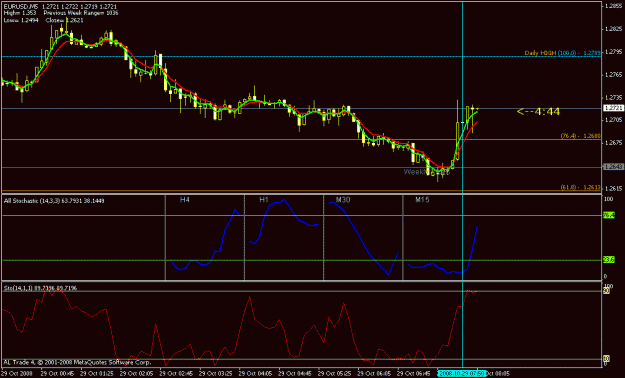
Task: Click the yellow <--4:44 countdown label
Action: pyautogui.click(x=538, y=112)
